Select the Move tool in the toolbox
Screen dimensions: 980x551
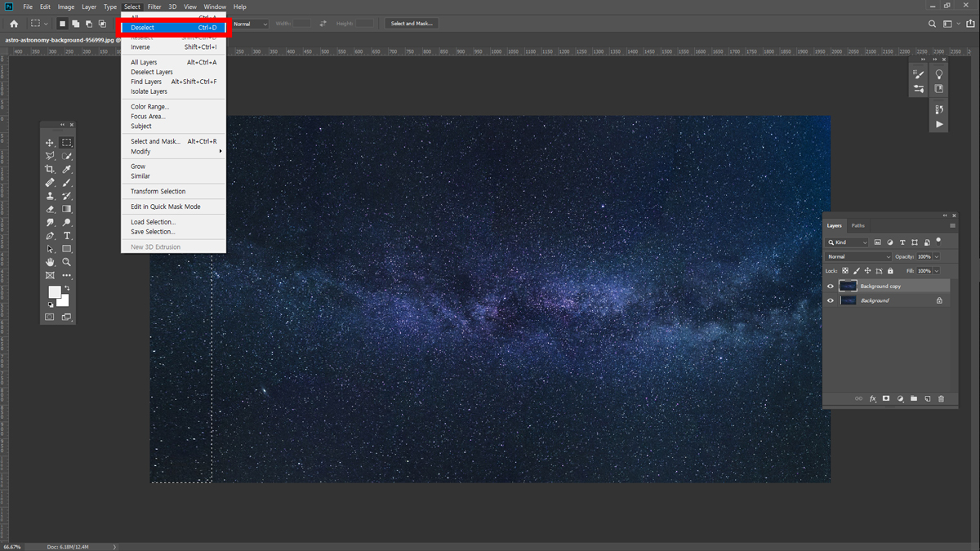pyautogui.click(x=50, y=143)
